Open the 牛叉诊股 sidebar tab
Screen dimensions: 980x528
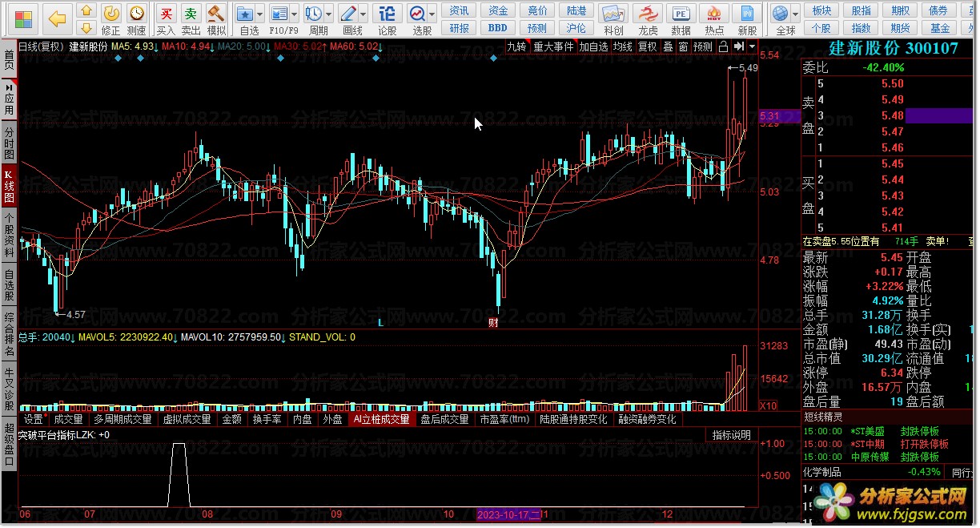point(9,390)
